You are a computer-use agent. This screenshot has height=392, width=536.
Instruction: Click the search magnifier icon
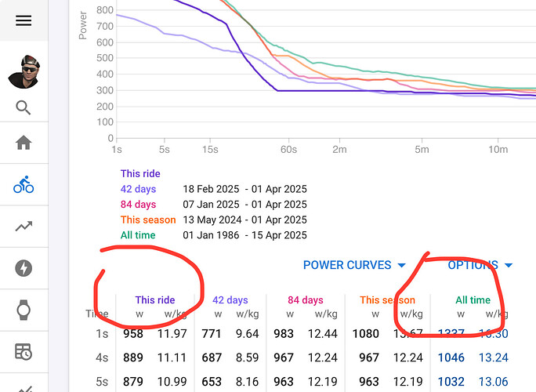[x=24, y=107]
